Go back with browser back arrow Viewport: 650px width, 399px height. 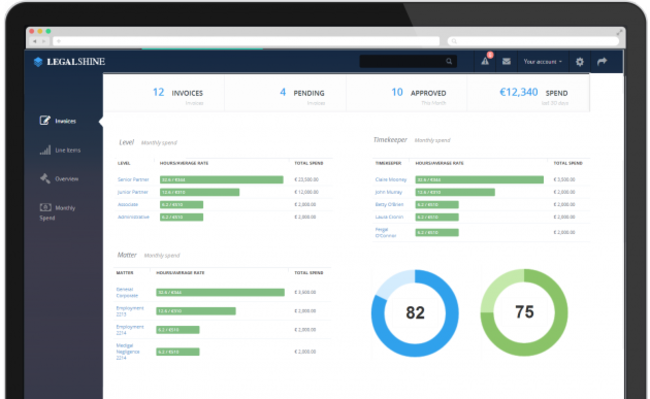(x=34, y=41)
